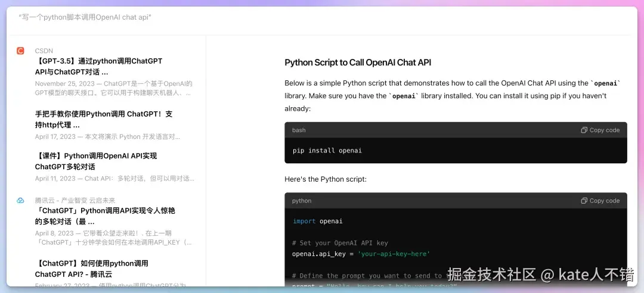Click the CSDN source label
This screenshot has height=293, width=644.
44,51
